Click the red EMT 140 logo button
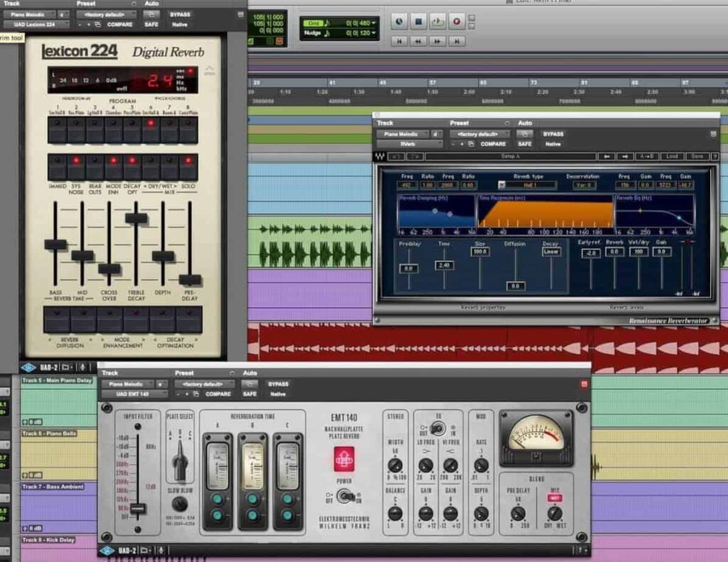 (x=343, y=460)
